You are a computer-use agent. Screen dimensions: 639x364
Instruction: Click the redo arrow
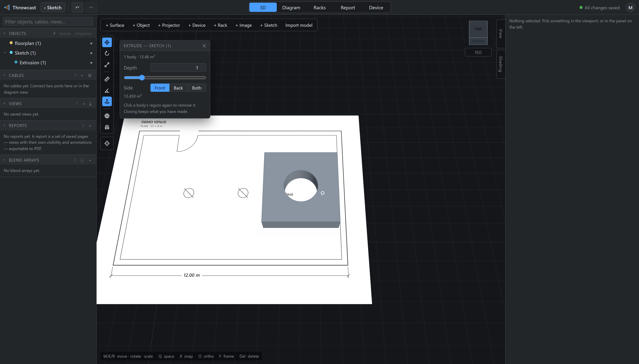click(91, 7)
